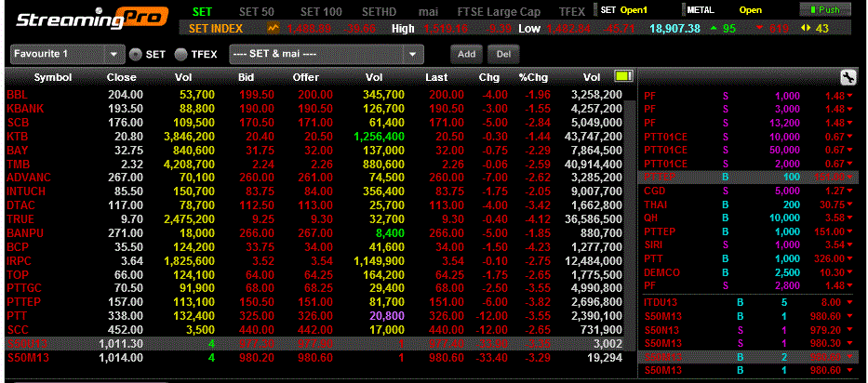
Task: Select the SCB symbol row
Action: [x=314, y=123]
